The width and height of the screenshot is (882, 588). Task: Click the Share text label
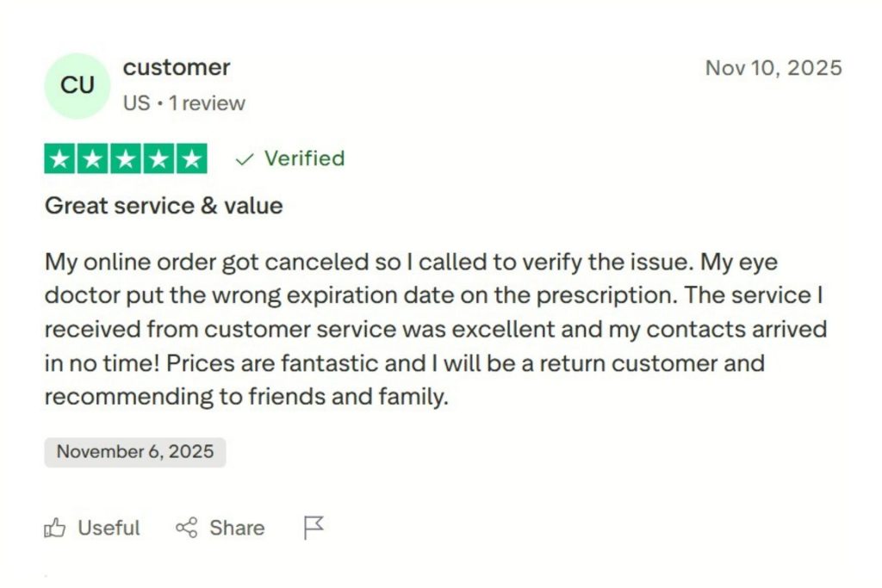235,528
